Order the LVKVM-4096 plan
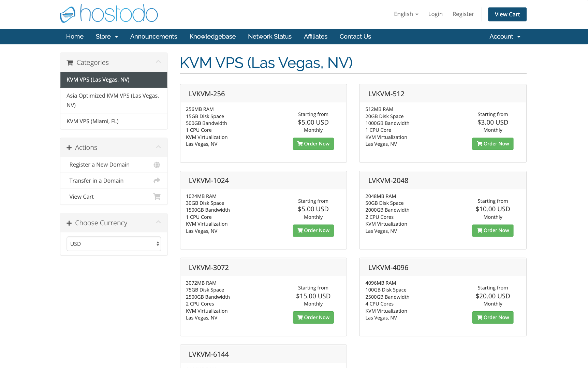The image size is (588, 368). (493, 317)
